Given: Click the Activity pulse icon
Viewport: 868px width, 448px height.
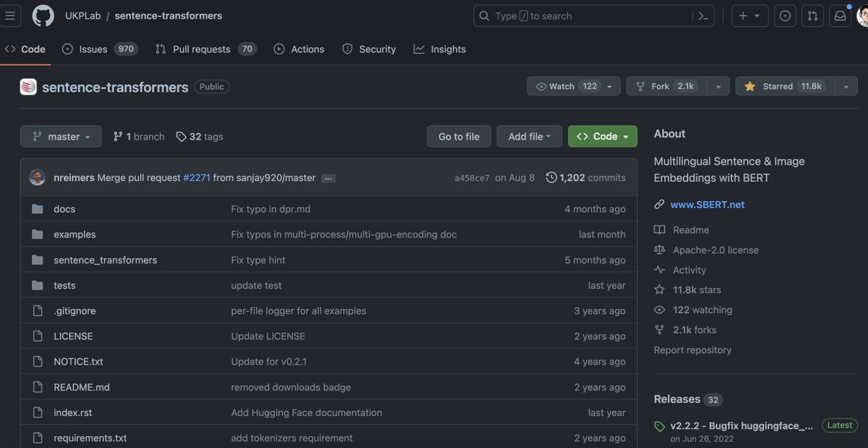Looking at the screenshot, I should 659,270.
